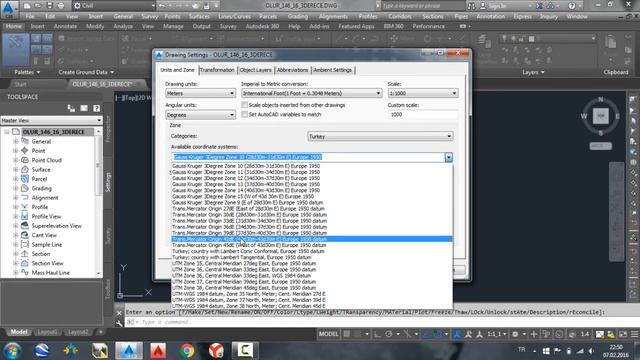Click volume speaker icon in system tray
This screenshot has height=360, width=640.
pyautogui.click(x=591, y=351)
